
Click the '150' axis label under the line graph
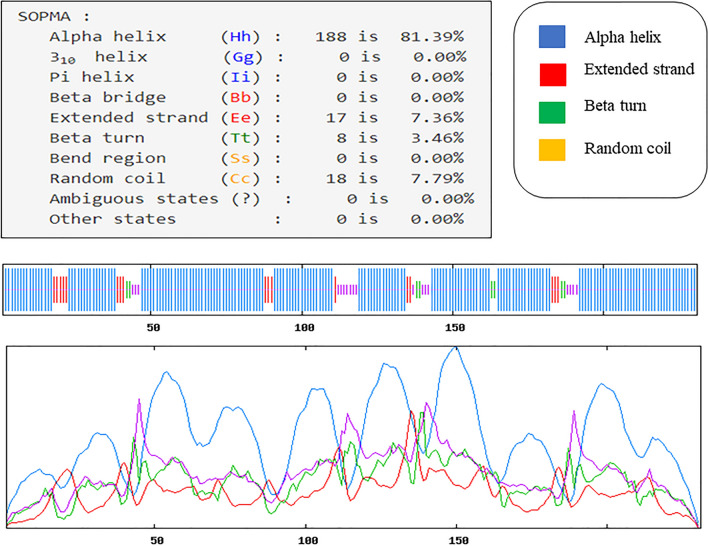(x=458, y=540)
